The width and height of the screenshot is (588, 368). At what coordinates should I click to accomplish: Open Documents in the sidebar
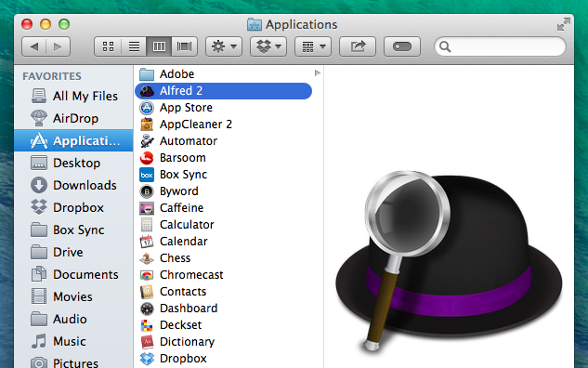tap(74, 274)
